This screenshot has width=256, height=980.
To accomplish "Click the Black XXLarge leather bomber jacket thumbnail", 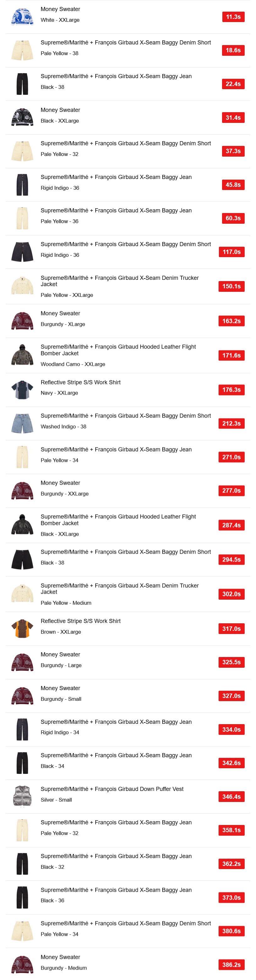I will (x=22, y=525).
